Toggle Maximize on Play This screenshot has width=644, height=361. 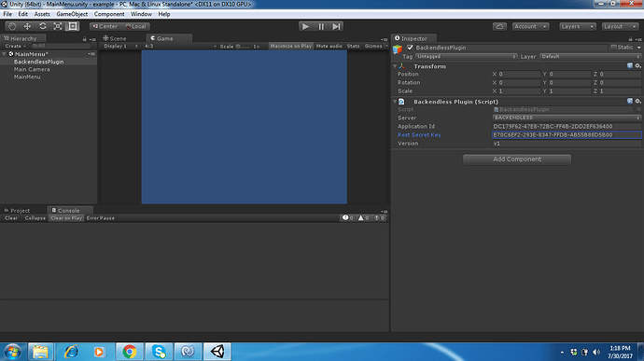pyautogui.click(x=291, y=46)
